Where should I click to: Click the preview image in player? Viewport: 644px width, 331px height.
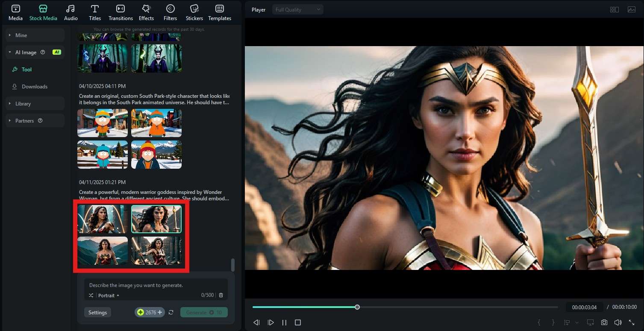pos(444,158)
